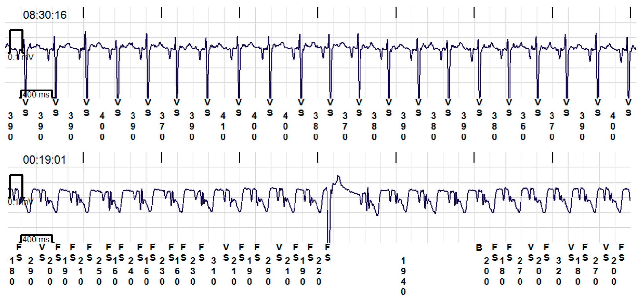Viewport: 644px width, 300px height.
Task: Click the 360 interval label in upper strip
Action: tap(523, 126)
